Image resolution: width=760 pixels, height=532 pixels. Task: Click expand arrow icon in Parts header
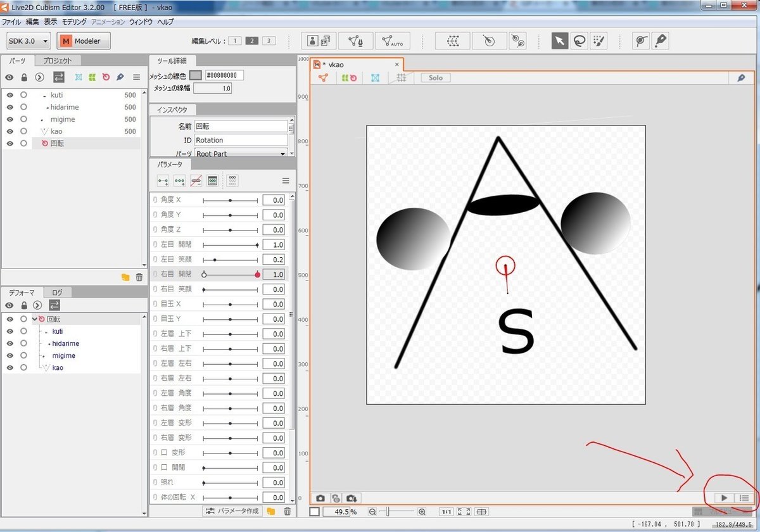coord(40,77)
